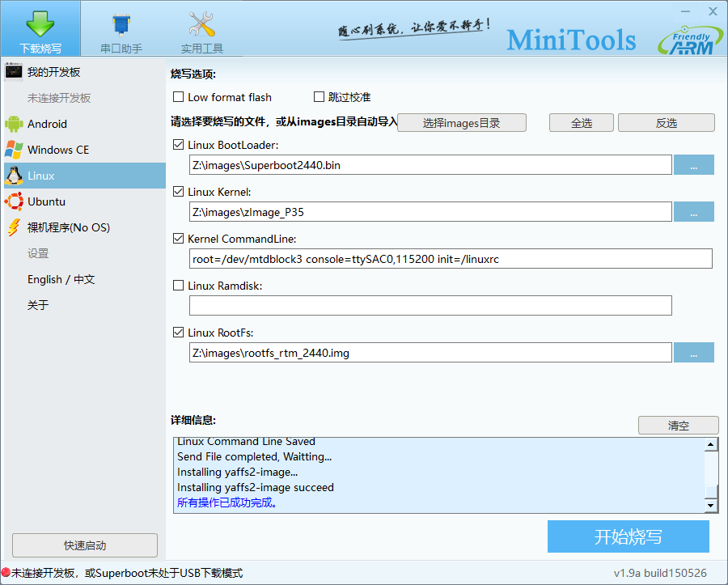
Task: Click the red status indicator dot
Action: (6, 573)
